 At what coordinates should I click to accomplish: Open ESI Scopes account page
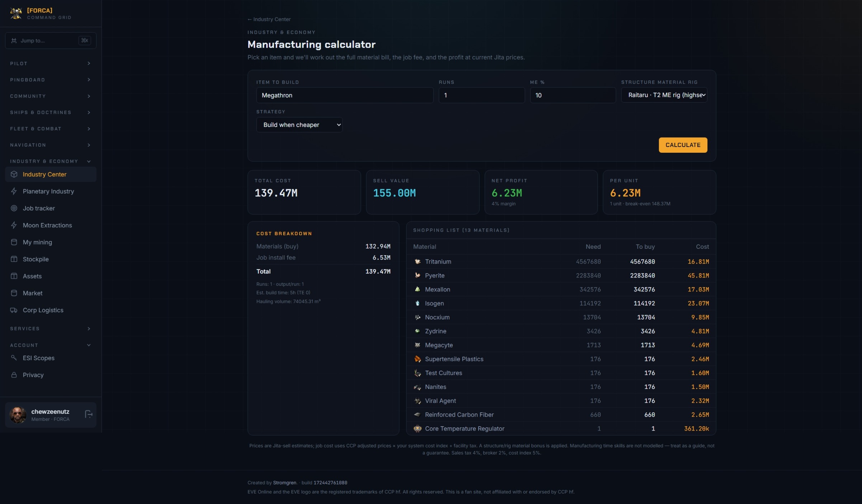pos(51,358)
